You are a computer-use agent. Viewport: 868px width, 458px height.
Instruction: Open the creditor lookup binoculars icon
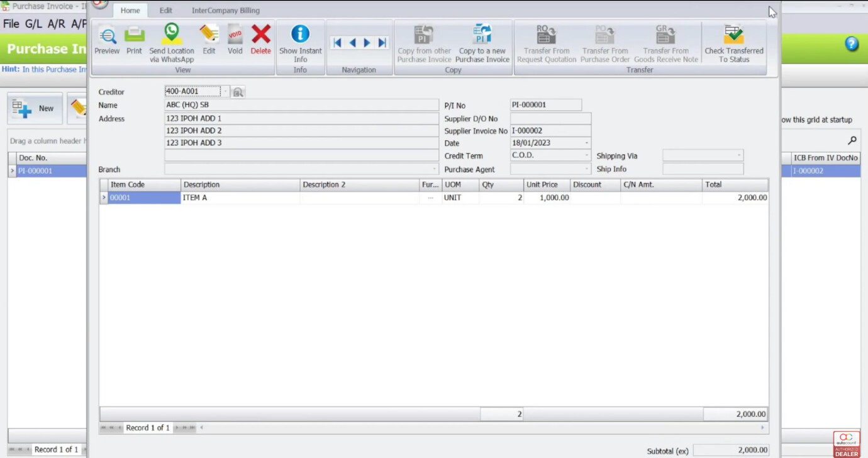pyautogui.click(x=238, y=92)
